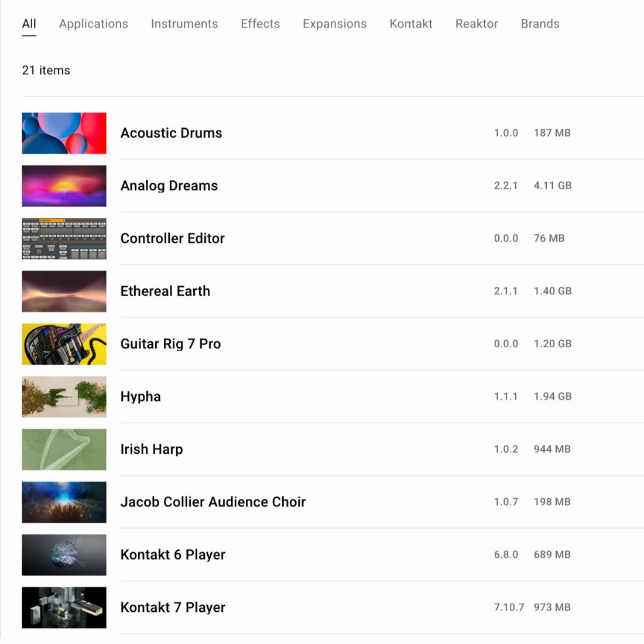Choose the Controller Editor product name
Viewport: 644px width, 644px height.
(173, 238)
